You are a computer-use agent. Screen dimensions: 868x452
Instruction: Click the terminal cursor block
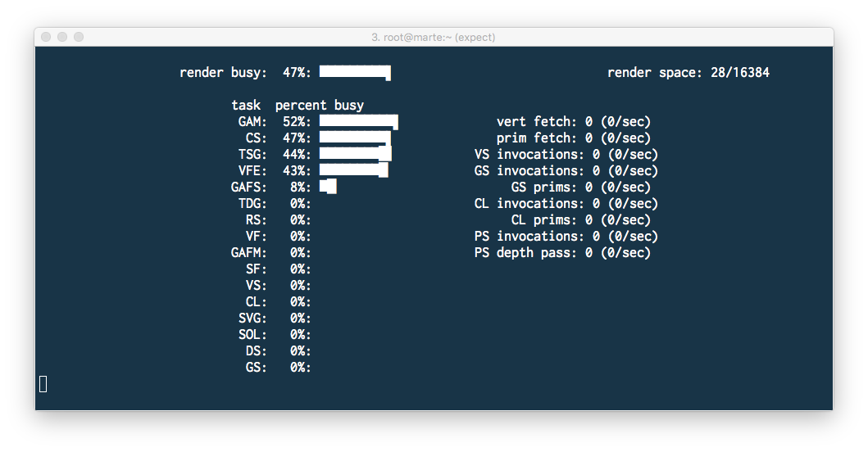coord(43,384)
